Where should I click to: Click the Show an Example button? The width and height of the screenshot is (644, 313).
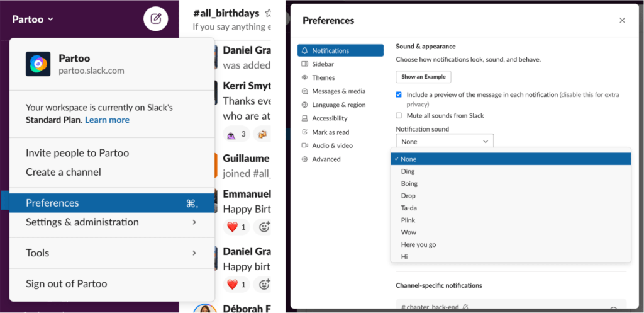tap(423, 77)
